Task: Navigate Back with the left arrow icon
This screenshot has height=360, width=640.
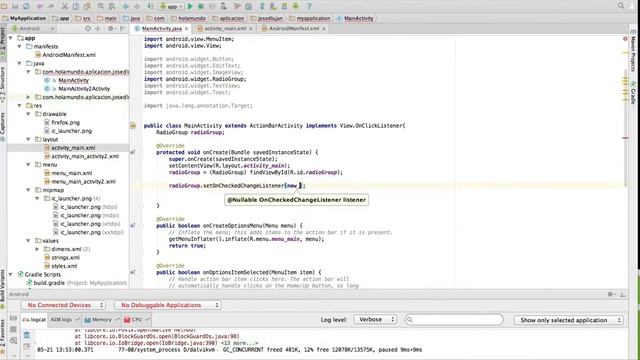Action: coord(126,6)
